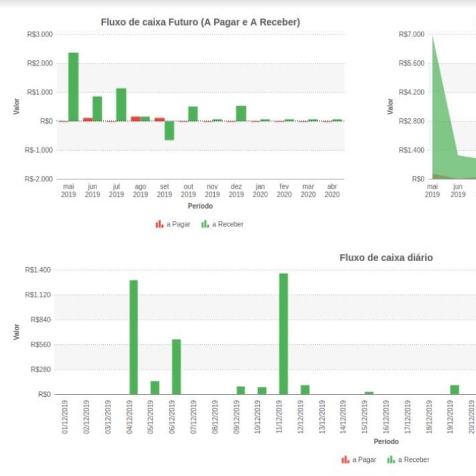Click the 'Fluxo de caixa Futuro (A Pagar e A Receber)' title
The width and height of the screenshot is (476, 476).
pyautogui.click(x=200, y=22)
